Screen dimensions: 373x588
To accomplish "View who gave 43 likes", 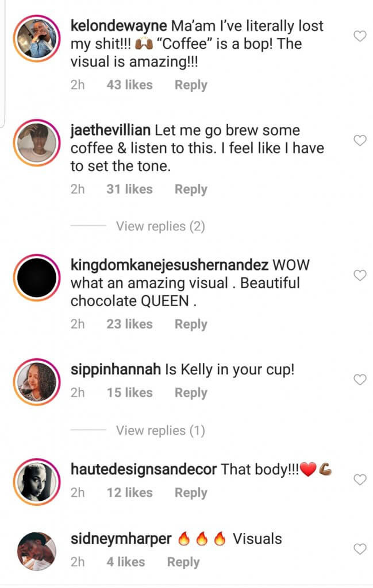I will coord(129,85).
